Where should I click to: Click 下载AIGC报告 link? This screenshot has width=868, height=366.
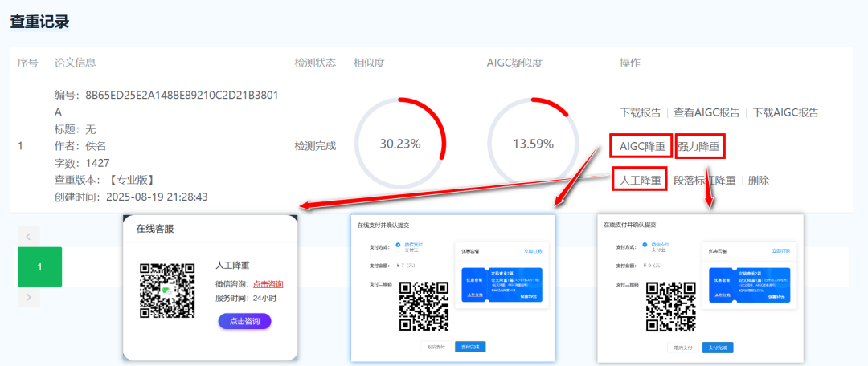(x=785, y=112)
